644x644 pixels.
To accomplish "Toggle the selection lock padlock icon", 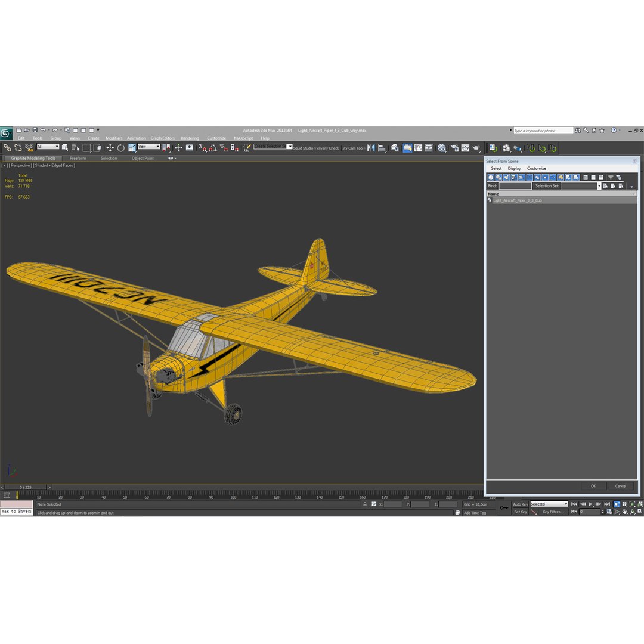I will click(365, 504).
